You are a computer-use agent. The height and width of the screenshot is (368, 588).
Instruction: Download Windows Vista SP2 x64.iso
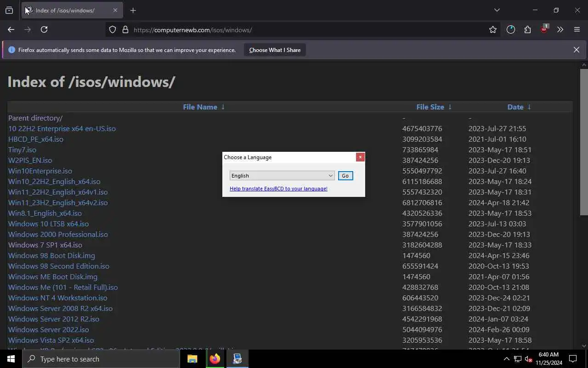[x=51, y=340]
